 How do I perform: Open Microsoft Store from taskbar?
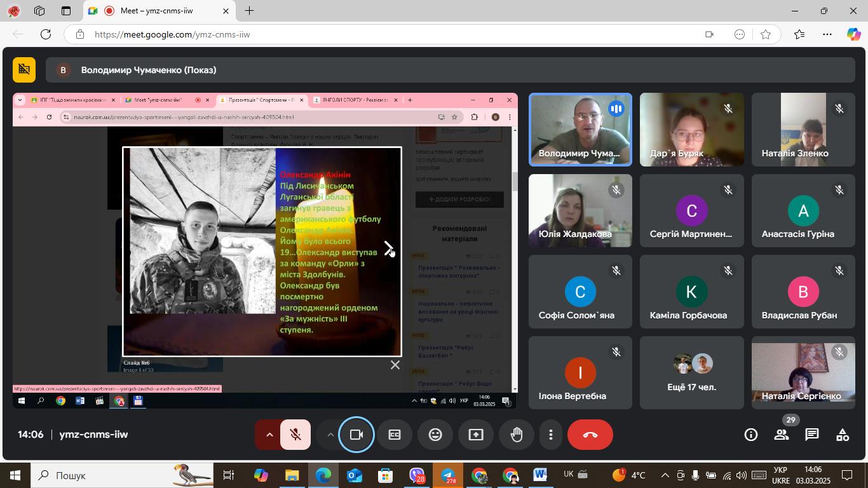[x=386, y=475]
